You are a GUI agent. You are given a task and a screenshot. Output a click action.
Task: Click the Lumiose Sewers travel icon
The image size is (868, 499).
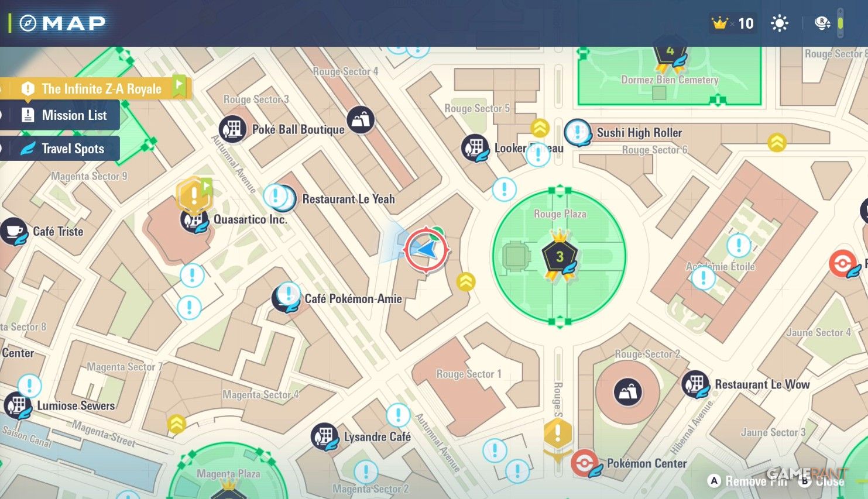point(18,405)
